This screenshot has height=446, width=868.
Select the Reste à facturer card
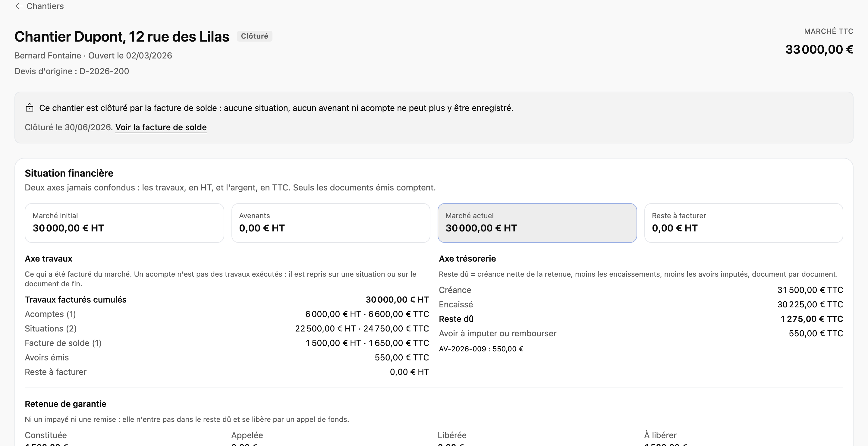coord(743,223)
